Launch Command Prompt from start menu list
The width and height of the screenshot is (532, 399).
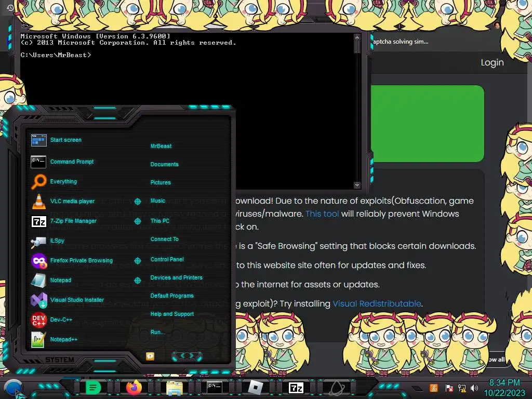coord(62,162)
